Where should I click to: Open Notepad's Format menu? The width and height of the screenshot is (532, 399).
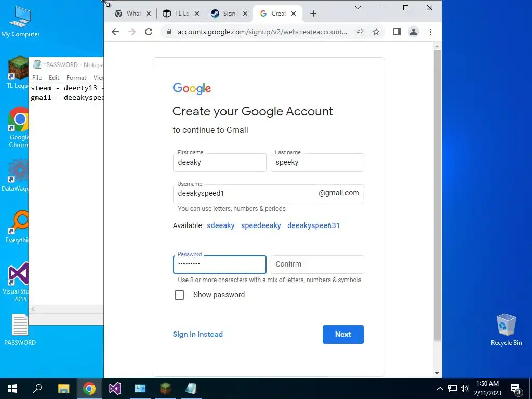coord(76,78)
